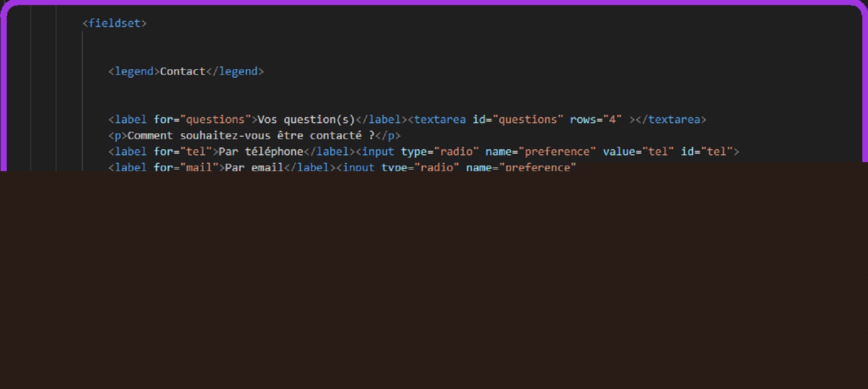Click the for="tel" attribute value

pyautogui.click(x=196, y=151)
